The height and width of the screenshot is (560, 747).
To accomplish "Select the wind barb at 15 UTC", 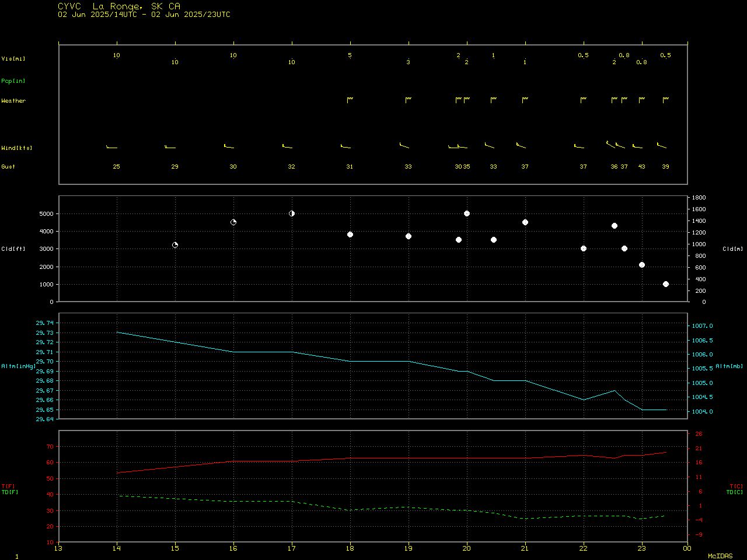I will point(170,146).
